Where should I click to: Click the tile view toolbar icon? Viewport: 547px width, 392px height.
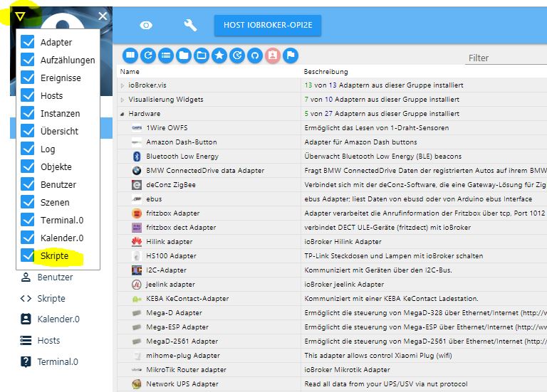coord(130,55)
